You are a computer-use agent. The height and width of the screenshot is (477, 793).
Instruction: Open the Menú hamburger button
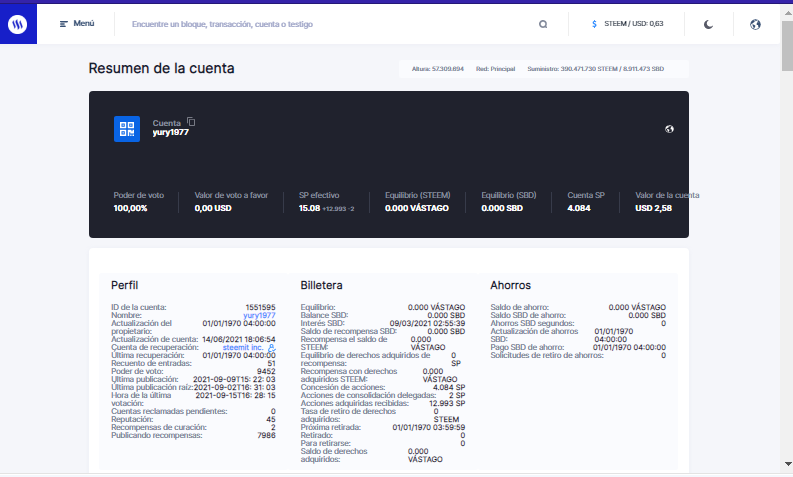77,24
